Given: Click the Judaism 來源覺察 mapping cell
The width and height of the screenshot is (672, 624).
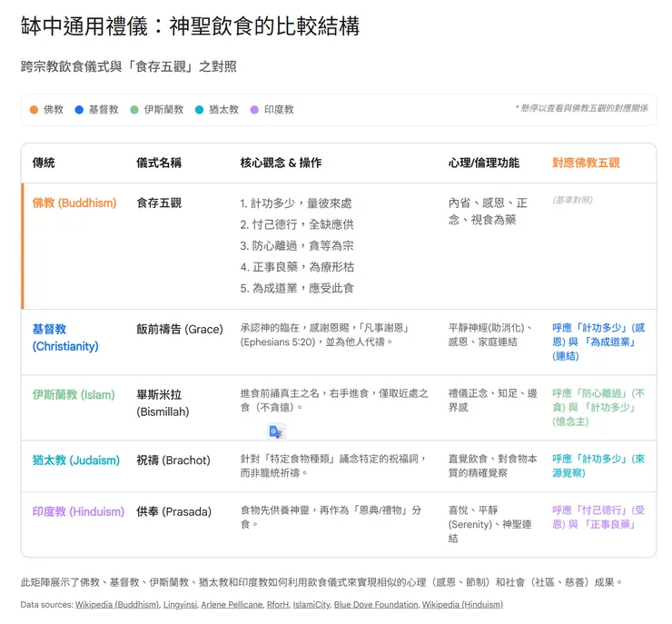Looking at the screenshot, I should pos(598,466).
